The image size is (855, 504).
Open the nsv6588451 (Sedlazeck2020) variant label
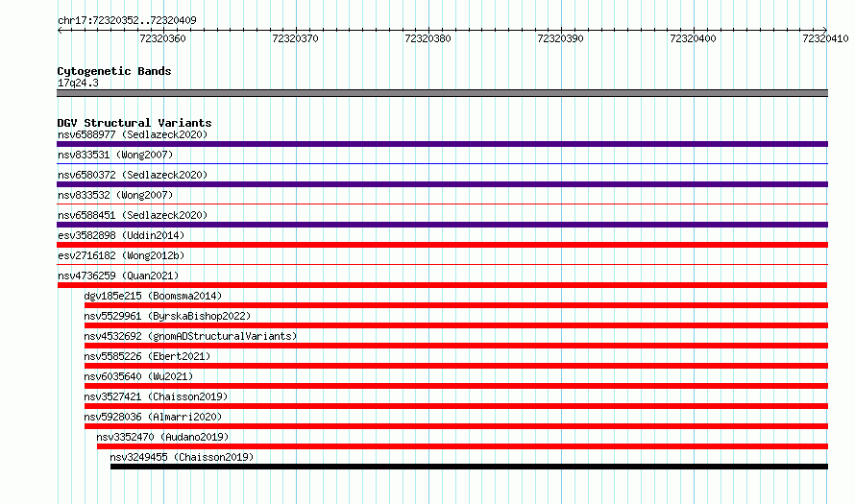coord(133,215)
